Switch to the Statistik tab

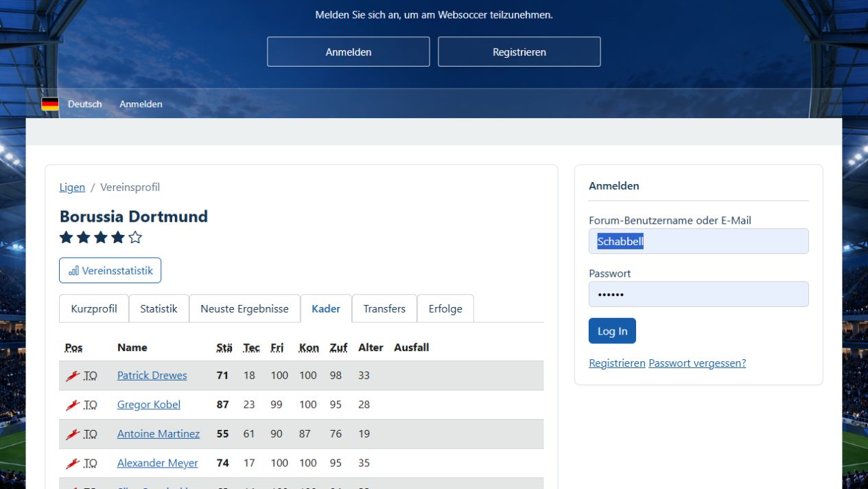(x=159, y=309)
